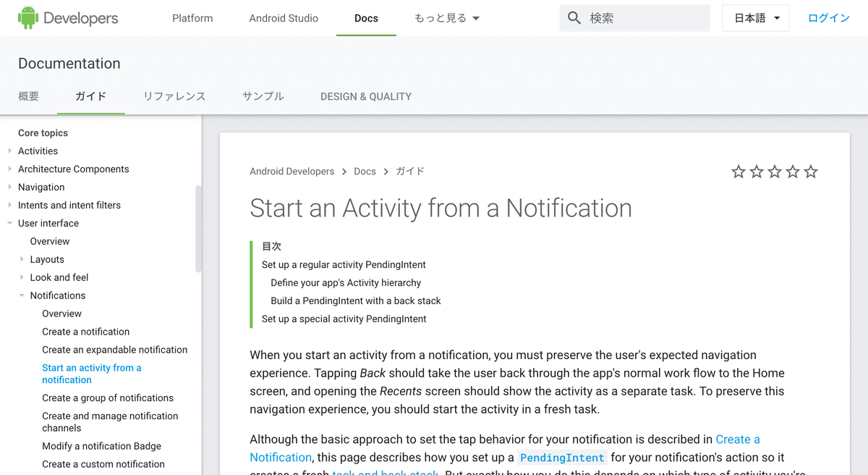Select the Docs top navigation item
Image resolution: width=868 pixels, height=475 pixels.
[366, 18]
